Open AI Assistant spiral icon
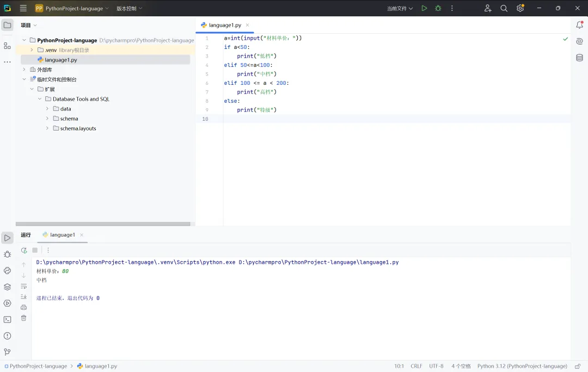 pyautogui.click(x=579, y=41)
